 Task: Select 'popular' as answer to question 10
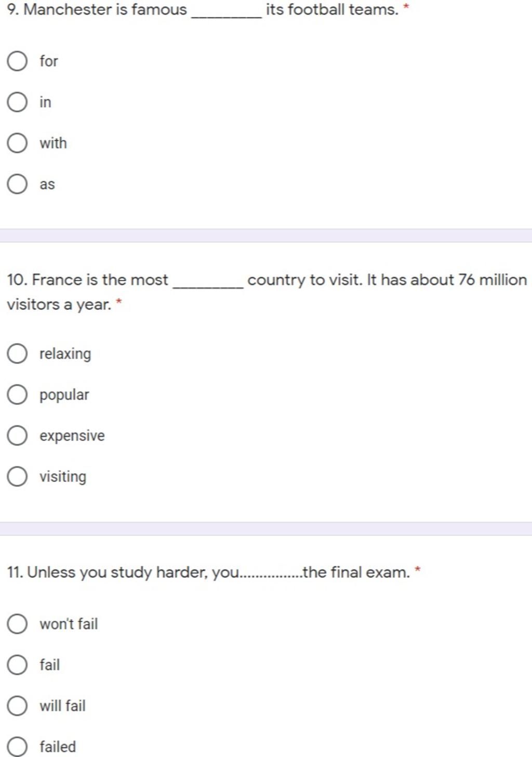tap(17, 395)
